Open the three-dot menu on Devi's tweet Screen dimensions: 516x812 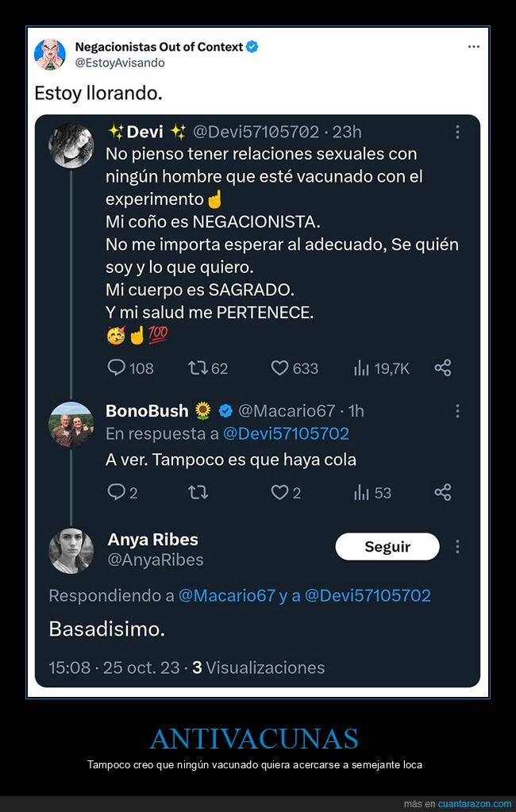tap(457, 132)
